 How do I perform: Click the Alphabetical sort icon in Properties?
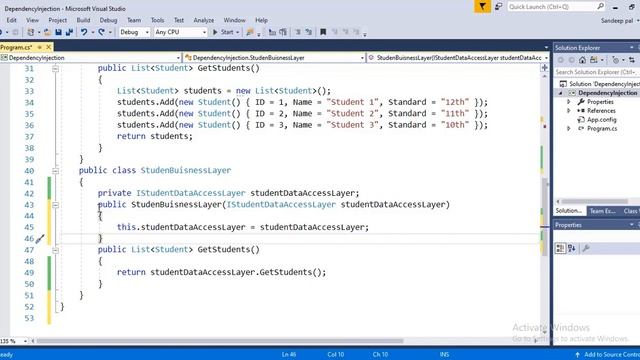[572, 248]
